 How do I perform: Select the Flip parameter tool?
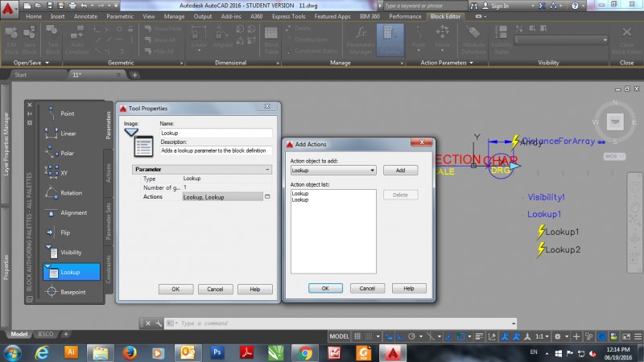point(64,232)
